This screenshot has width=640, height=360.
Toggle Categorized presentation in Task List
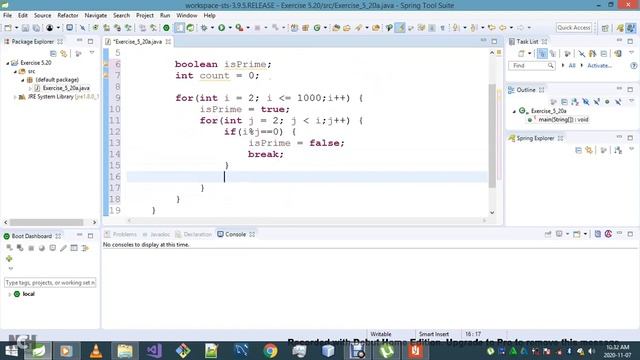coord(542,53)
